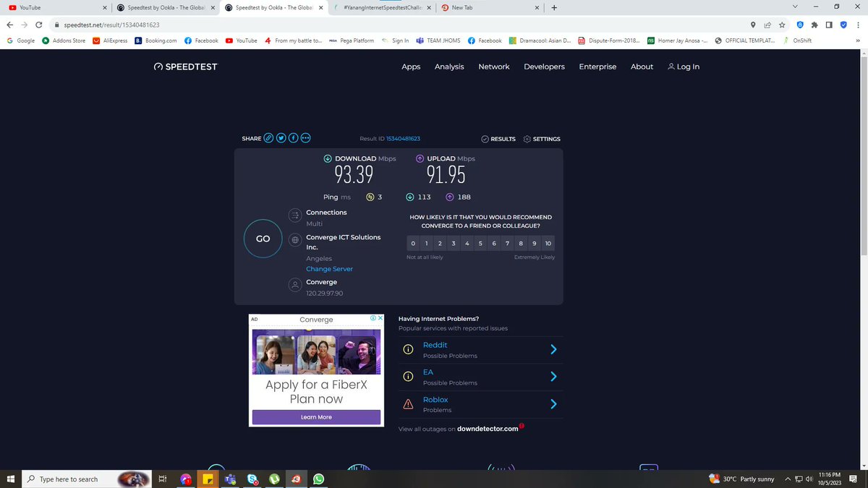Screen dimensions: 868x488
Task: Open the Analysis menu
Action: tap(449, 67)
